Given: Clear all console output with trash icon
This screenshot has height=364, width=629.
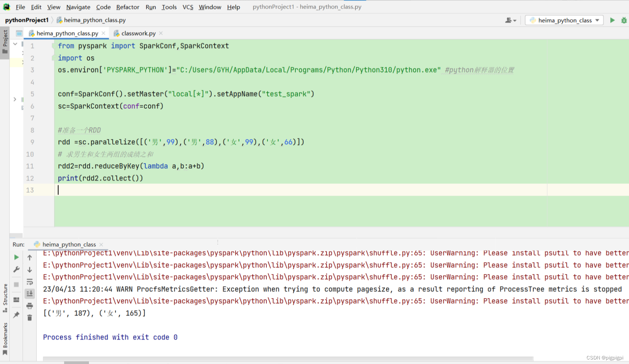Looking at the screenshot, I should tap(30, 318).
